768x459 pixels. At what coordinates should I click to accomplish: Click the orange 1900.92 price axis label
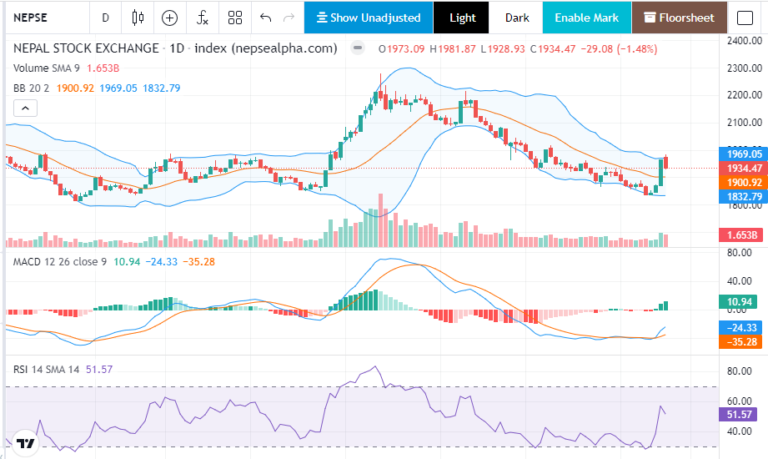pyautogui.click(x=745, y=183)
